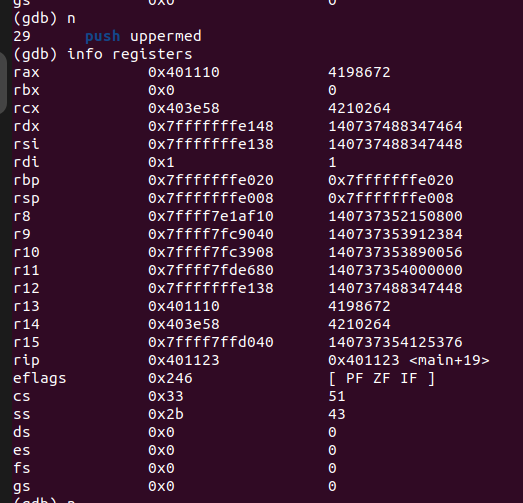Click the rdx decimal value 140737488347464
Image resolution: width=523 pixels, height=503 pixels.
[395, 126]
